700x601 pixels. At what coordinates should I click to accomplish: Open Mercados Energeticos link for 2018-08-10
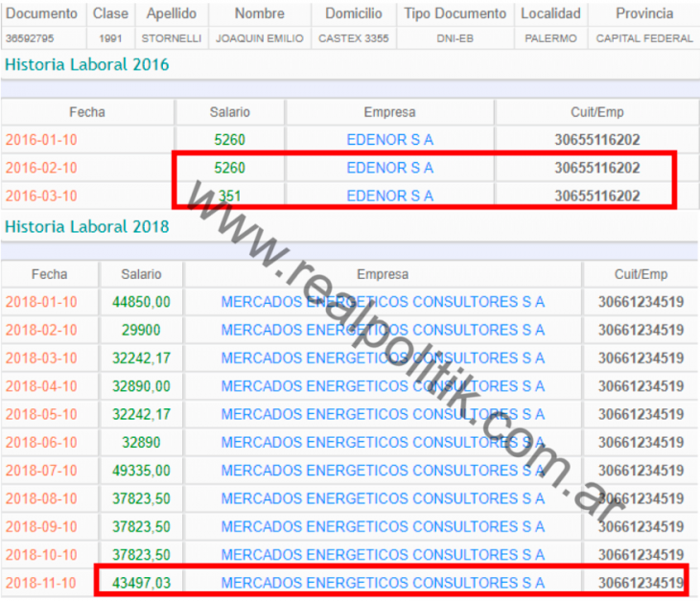click(383, 498)
